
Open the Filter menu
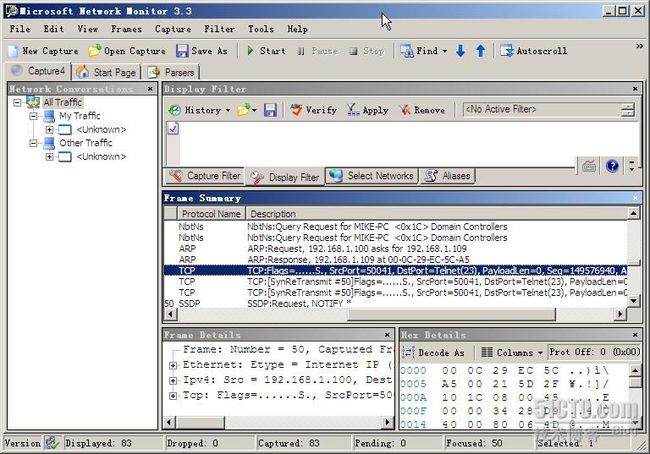pos(219,29)
